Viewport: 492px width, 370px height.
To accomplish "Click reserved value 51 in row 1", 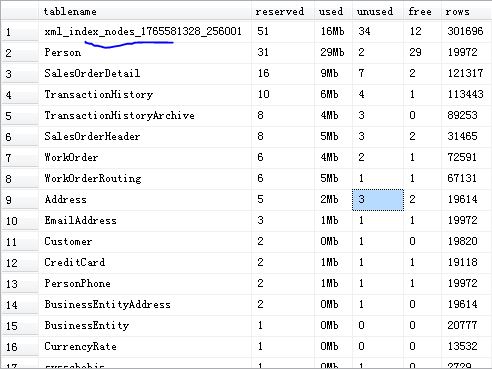I will click(x=283, y=32).
